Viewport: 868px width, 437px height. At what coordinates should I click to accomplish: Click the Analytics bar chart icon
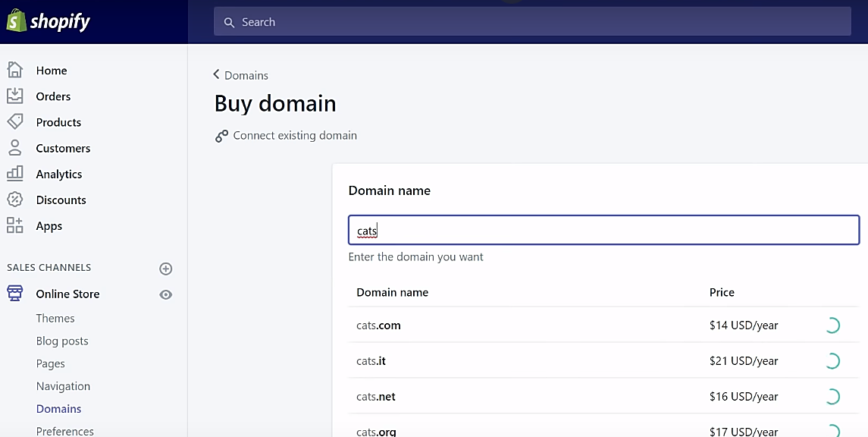[15, 174]
